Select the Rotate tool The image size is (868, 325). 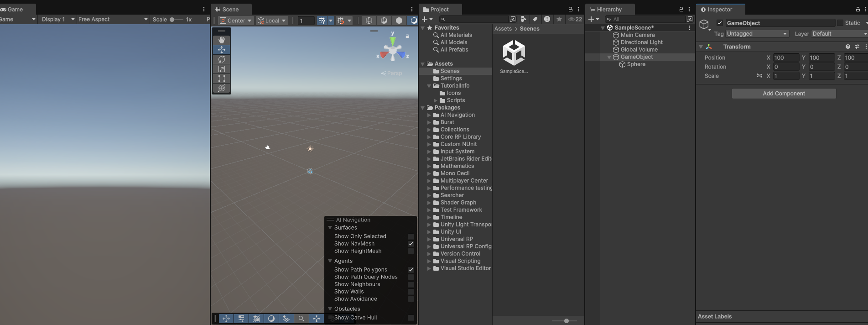tap(222, 59)
